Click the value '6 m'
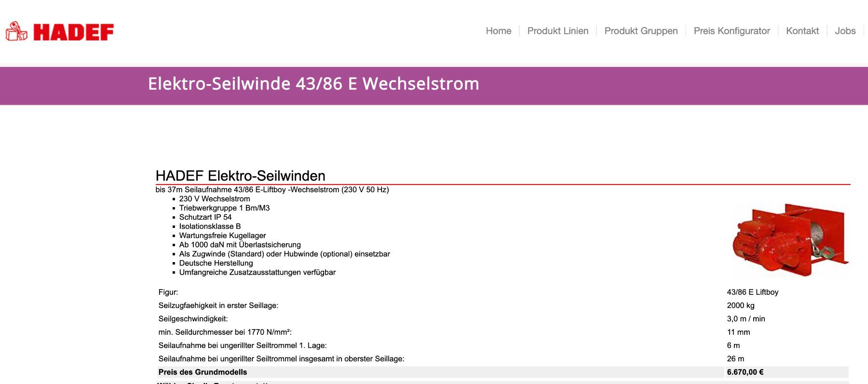The height and width of the screenshot is (384, 868). tap(733, 345)
